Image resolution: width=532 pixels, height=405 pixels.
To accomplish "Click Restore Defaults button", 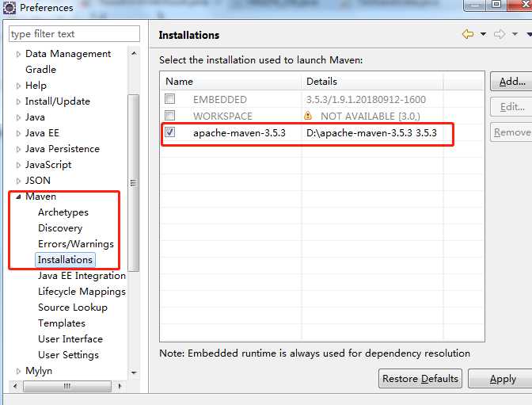I will click(x=420, y=379).
